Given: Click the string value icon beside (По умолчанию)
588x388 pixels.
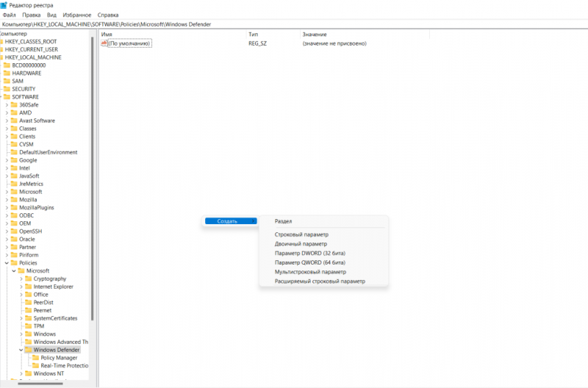Looking at the screenshot, I should click(x=104, y=43).
